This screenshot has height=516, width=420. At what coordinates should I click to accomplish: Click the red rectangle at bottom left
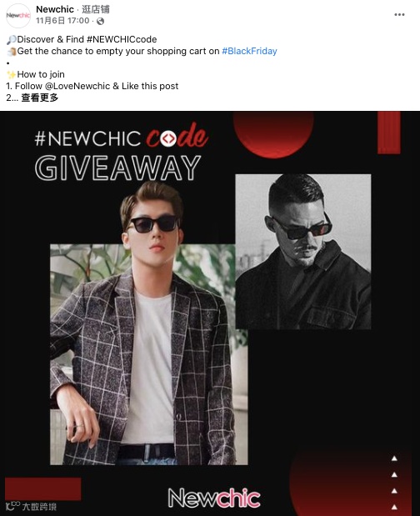click(43, 489)
